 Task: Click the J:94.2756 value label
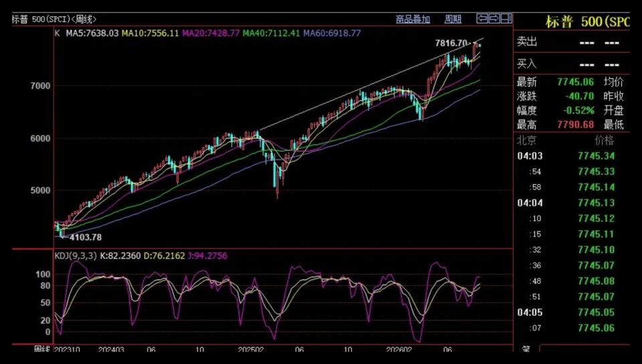click(x=207, y=256)
